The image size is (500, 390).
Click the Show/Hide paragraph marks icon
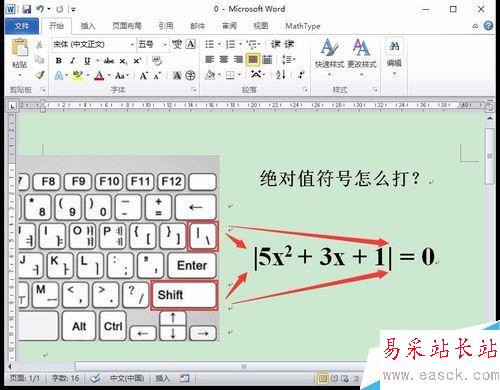pos(301,75)
